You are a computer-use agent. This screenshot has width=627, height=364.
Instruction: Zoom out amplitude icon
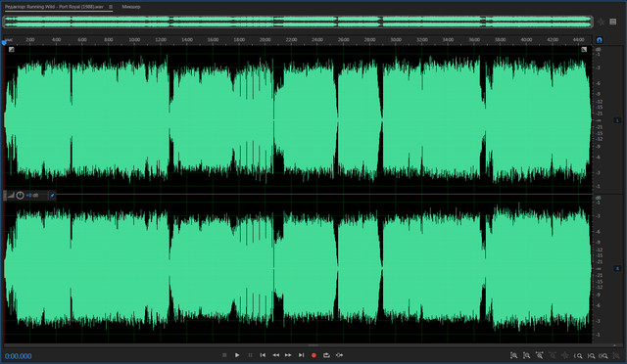point(527,355)
